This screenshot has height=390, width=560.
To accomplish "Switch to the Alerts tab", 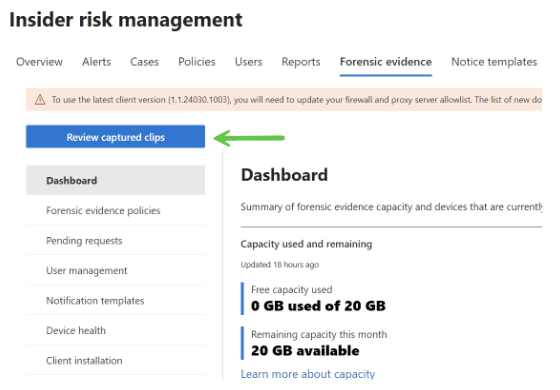I will coord(96,62).
